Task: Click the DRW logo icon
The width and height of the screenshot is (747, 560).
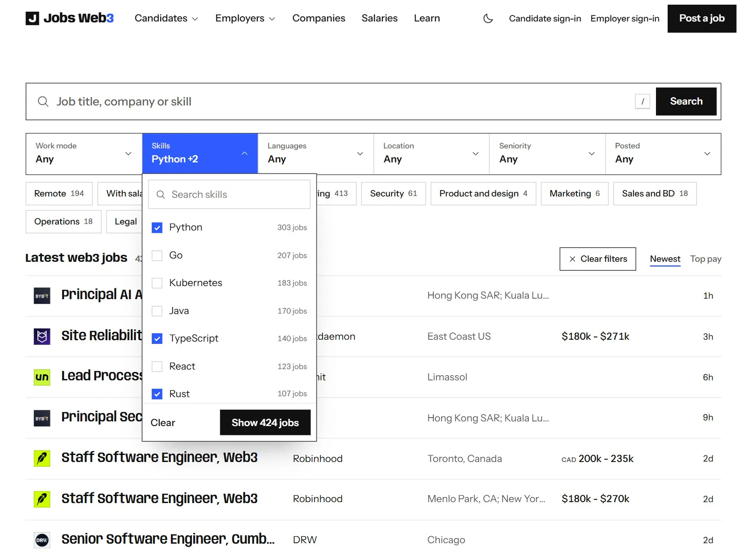Action: (42, 540)
